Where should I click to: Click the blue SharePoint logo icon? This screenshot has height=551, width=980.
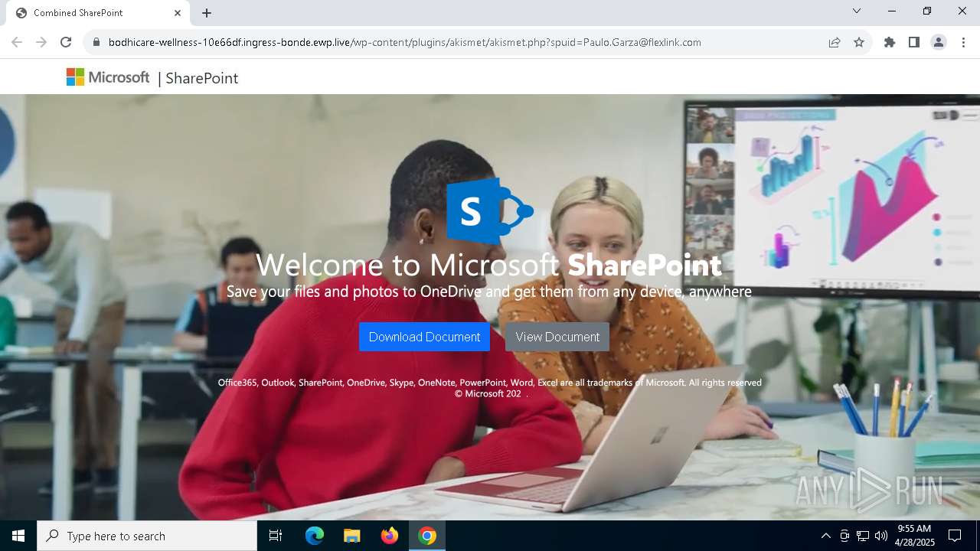click(490, 211)
